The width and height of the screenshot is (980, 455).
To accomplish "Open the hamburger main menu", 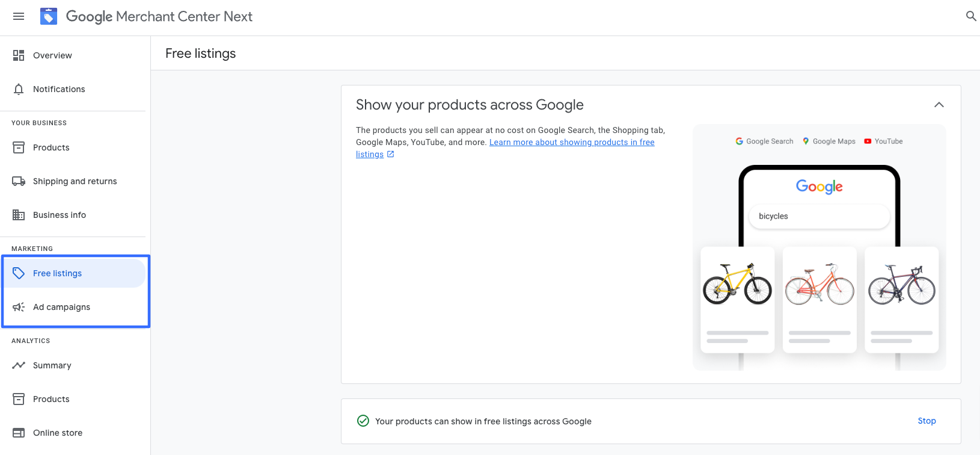I will 19,16.
